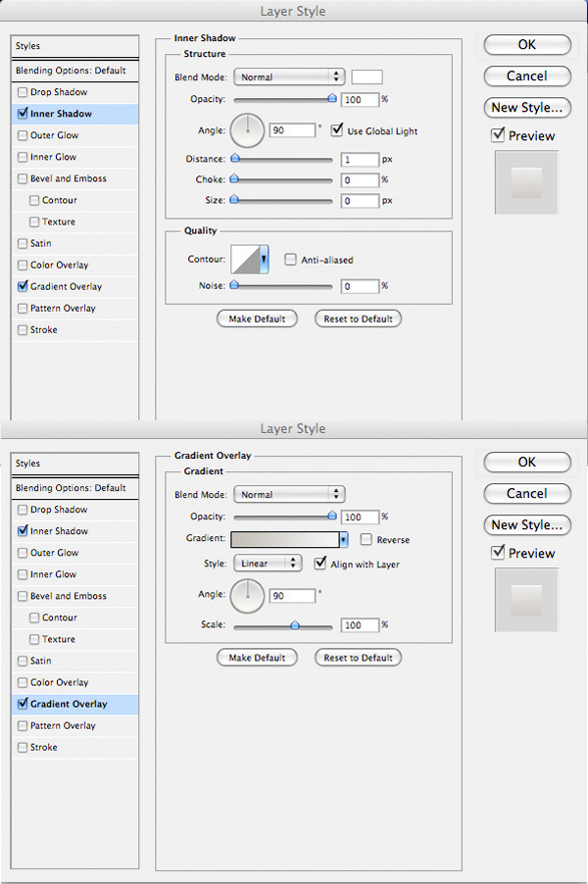Viewport: 588px width, 884px height.
Task: Click the white shadow color swatch
Action: tap(367, 76)
